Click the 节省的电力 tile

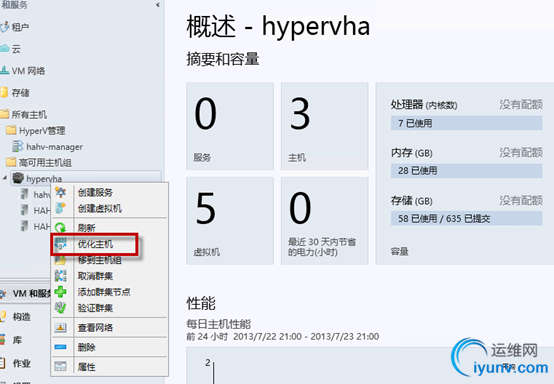(x=325, y=221)
